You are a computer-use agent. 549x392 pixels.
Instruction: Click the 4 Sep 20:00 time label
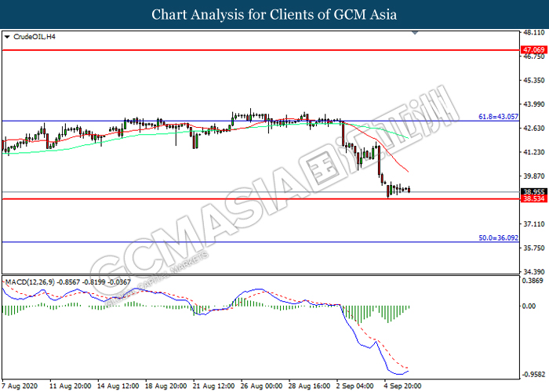[x=403, y=386]
